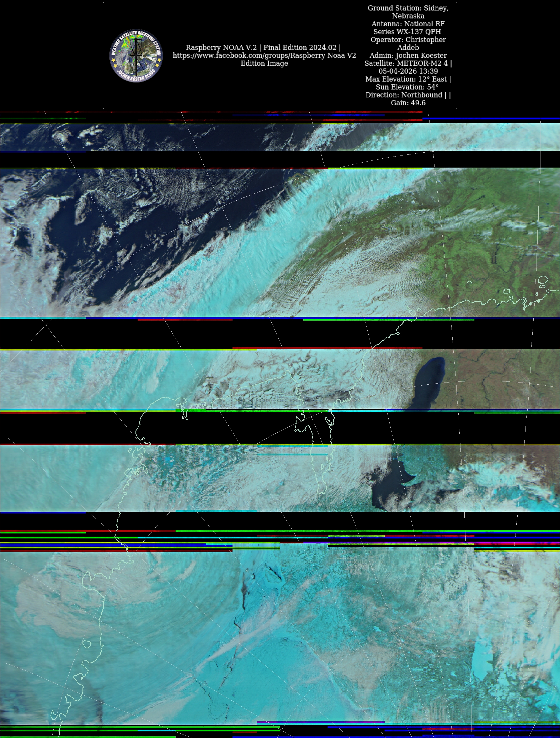
Task: Open the facebook.com Raspberry Noaa V2 link
Action: tap(264, 55)
